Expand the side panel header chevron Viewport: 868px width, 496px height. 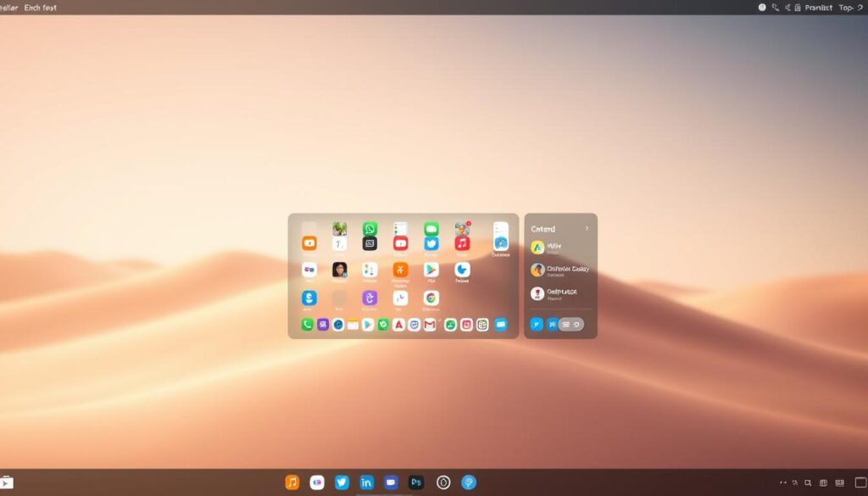587,228
